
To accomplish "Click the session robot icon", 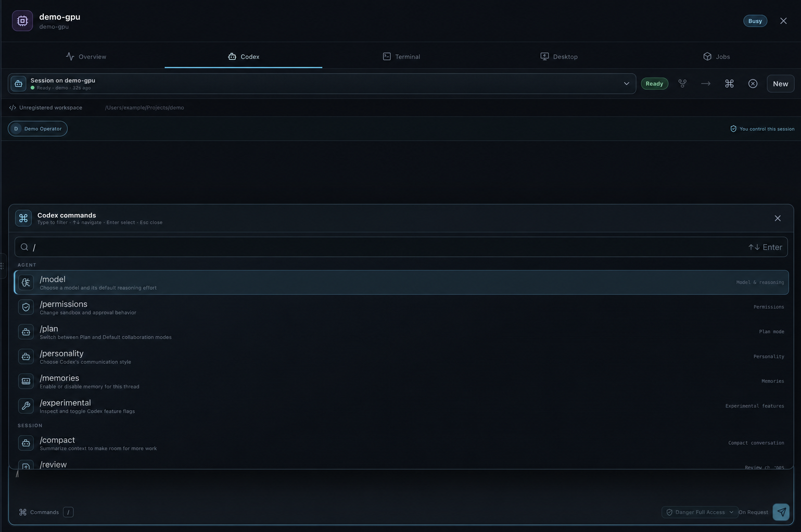I will (18, 84).
